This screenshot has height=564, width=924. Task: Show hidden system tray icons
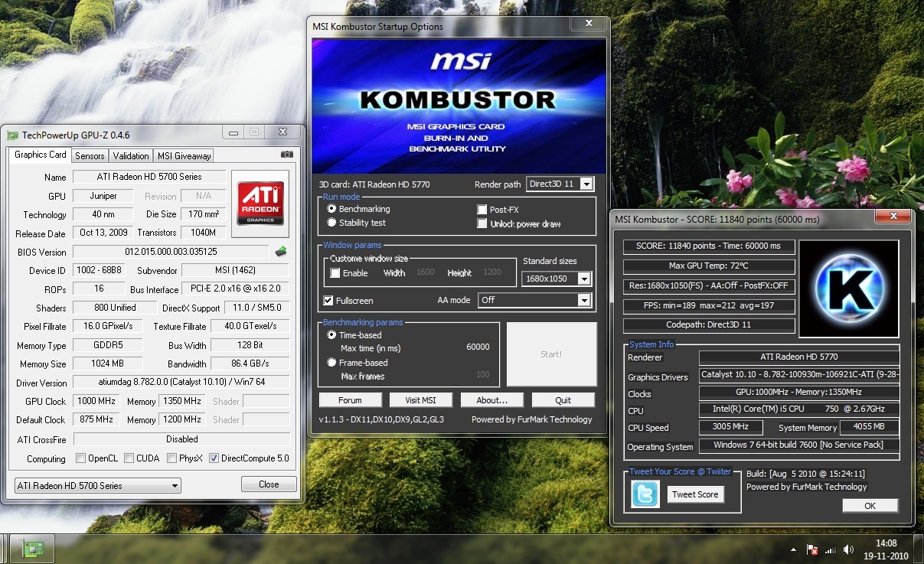pos(795,549)
